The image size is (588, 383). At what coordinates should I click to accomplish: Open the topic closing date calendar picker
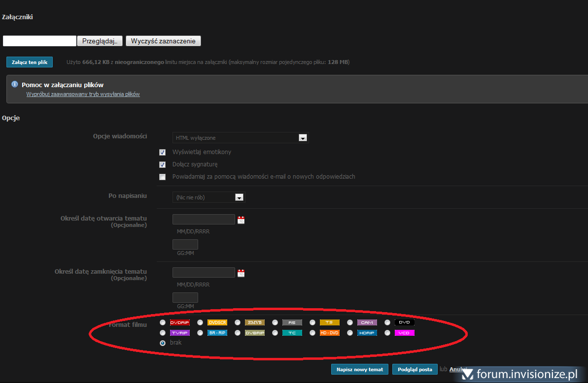tap(241, 273)
